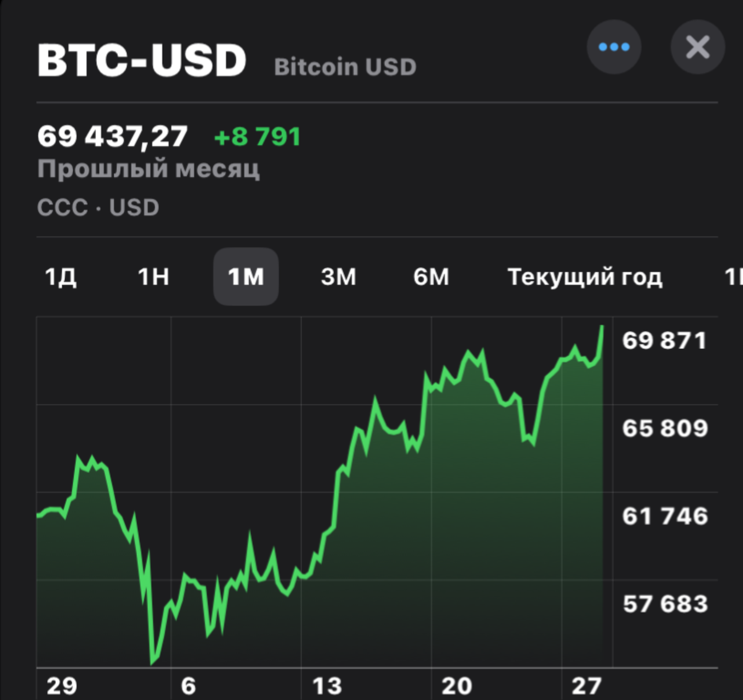
Task: Select the 1Д daily chart range
Action: (x=61, y=277)
